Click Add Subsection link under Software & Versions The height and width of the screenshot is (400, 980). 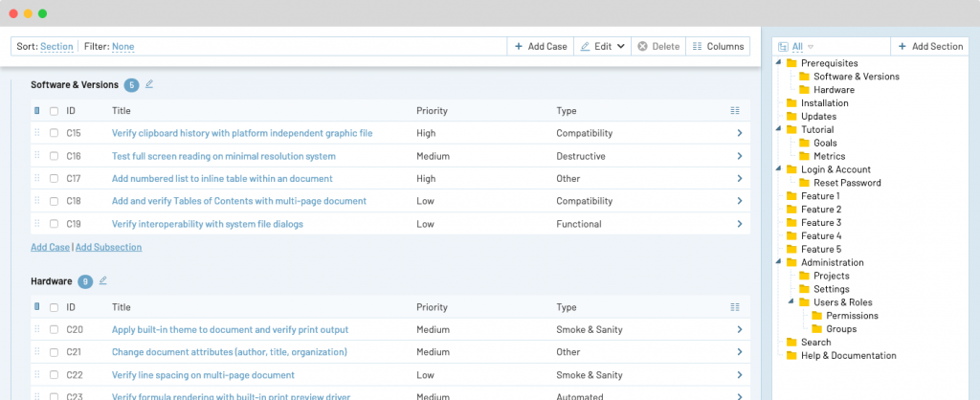tap(109, 247)
